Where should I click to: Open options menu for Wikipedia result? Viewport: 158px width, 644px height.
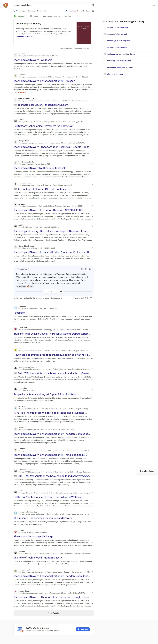pyautogui.click(x=92, y=55)
